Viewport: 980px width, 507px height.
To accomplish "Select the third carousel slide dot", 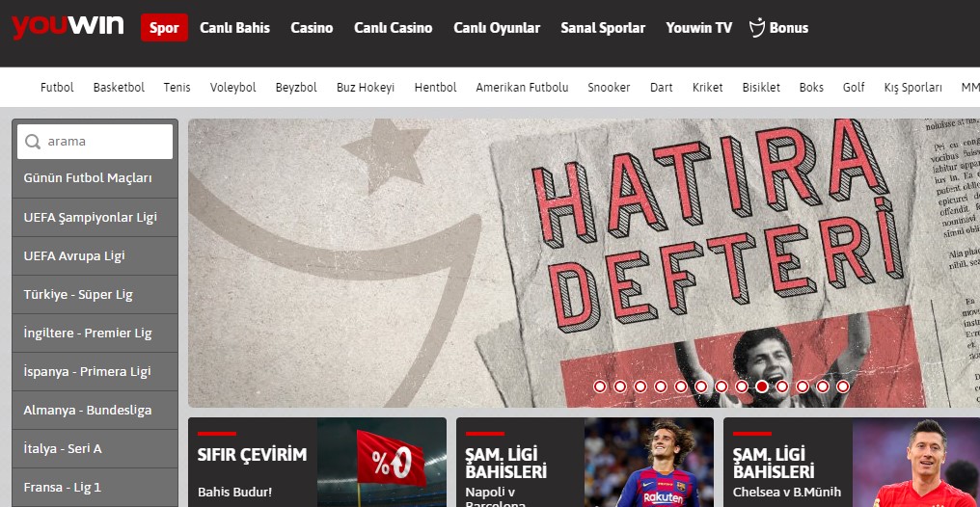I will (x=640, y=387).
